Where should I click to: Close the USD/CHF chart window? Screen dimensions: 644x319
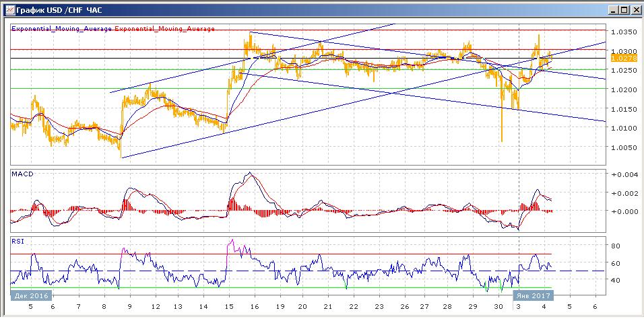(x=635, y=9)
